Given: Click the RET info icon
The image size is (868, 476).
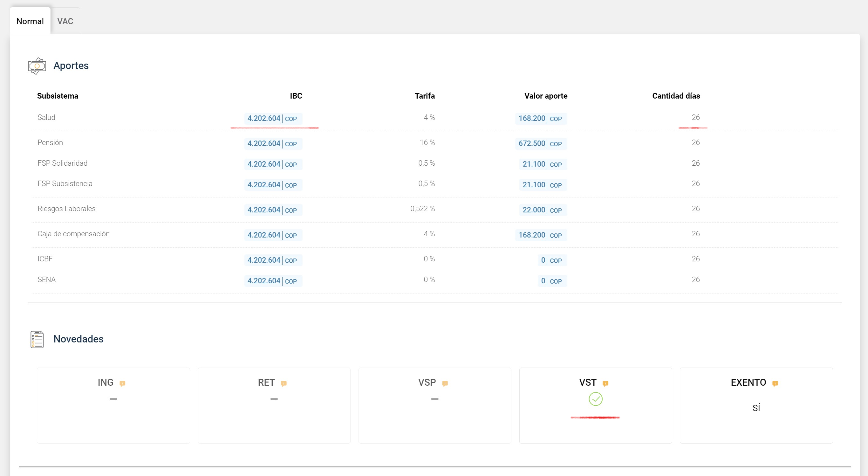Looking at the screenshot, I should point(284,383).
